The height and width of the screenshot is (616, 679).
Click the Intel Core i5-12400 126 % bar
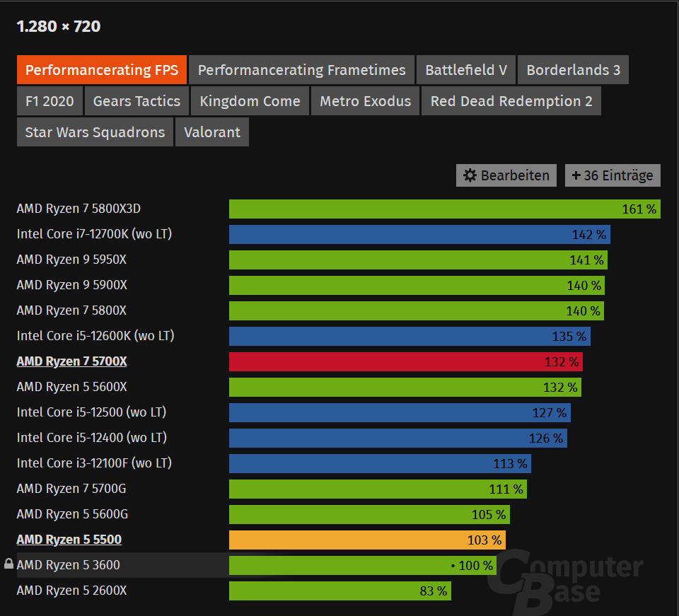coord(398,438)
